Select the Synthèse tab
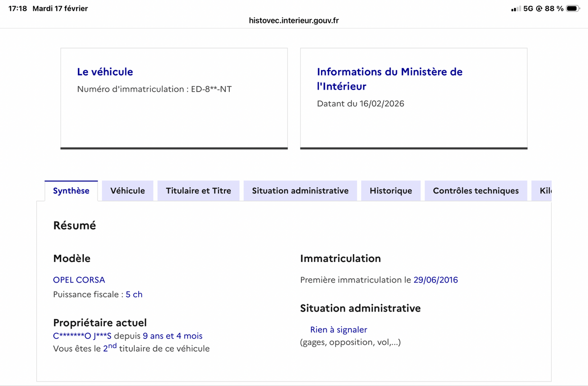The width and height of the screenshot is (588, 386). [x=71, y=191]
